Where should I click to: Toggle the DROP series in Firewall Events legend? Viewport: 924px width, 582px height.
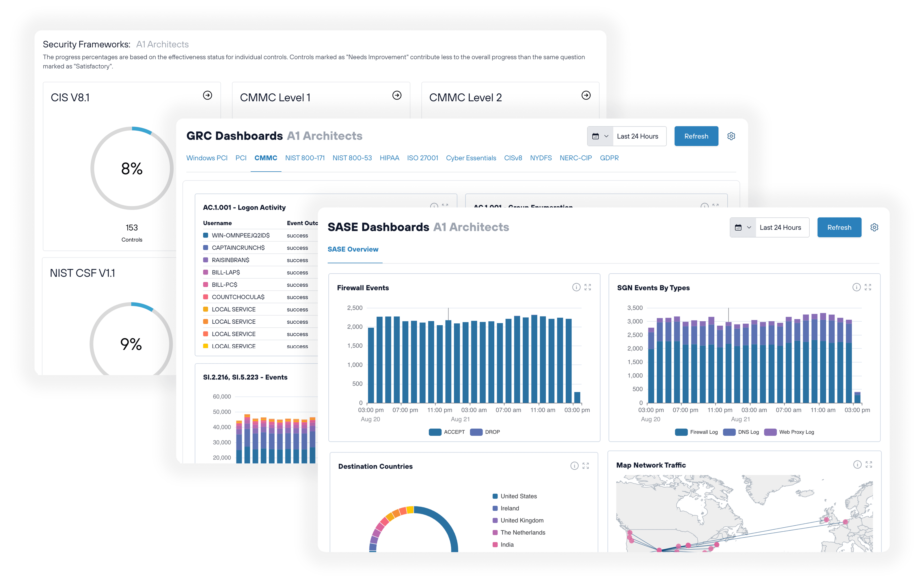coord(485,431)
